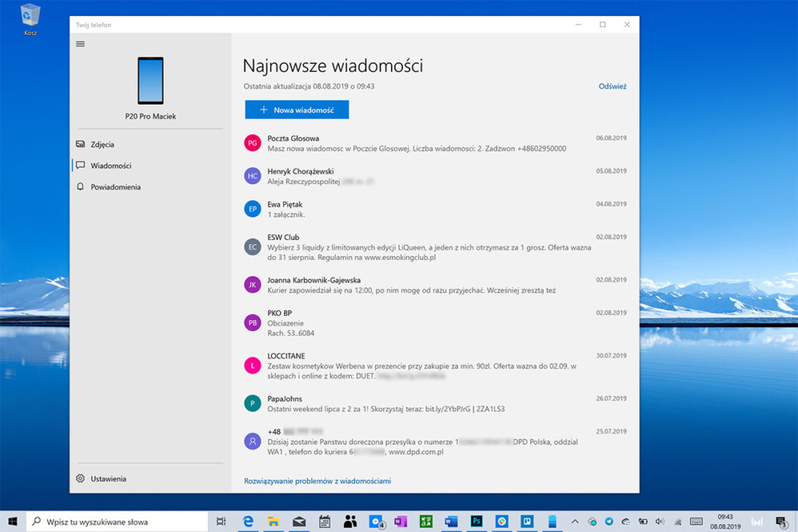Click the PB avatar of PKO BP

(x=252, y=323)
